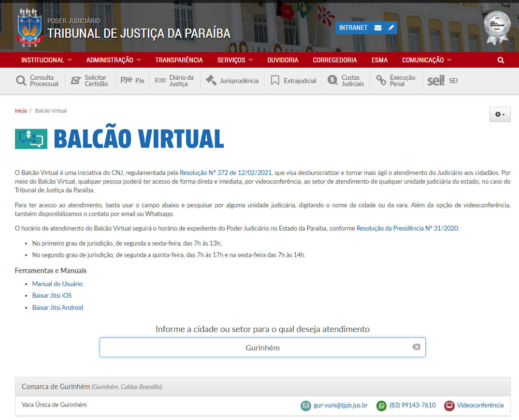Open Execução Penal shortcut

pos(396,81)
